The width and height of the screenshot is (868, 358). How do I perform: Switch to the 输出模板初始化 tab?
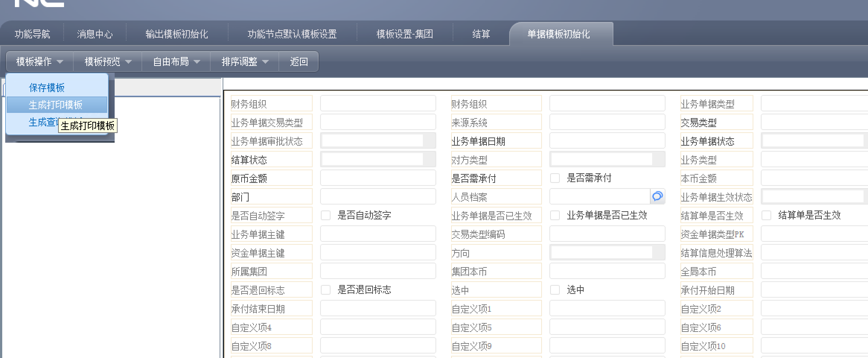pos(177,34)
